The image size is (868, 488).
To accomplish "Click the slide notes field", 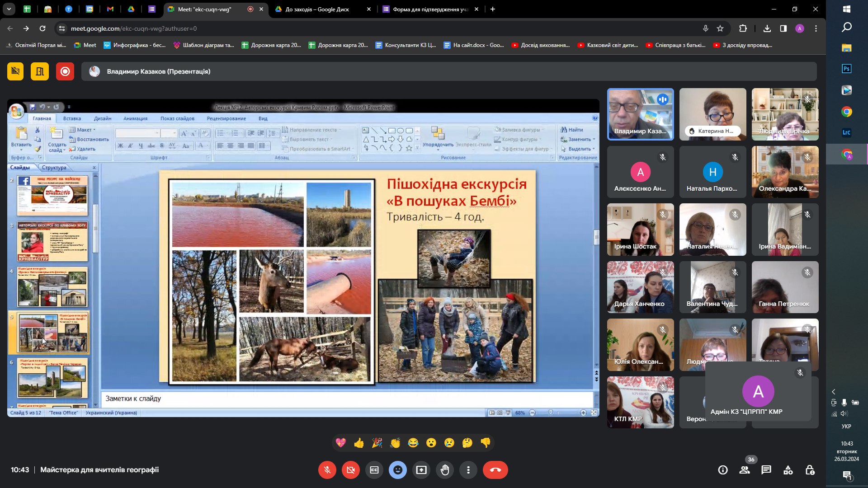I will pyautogui.click(x=347, y=399).
